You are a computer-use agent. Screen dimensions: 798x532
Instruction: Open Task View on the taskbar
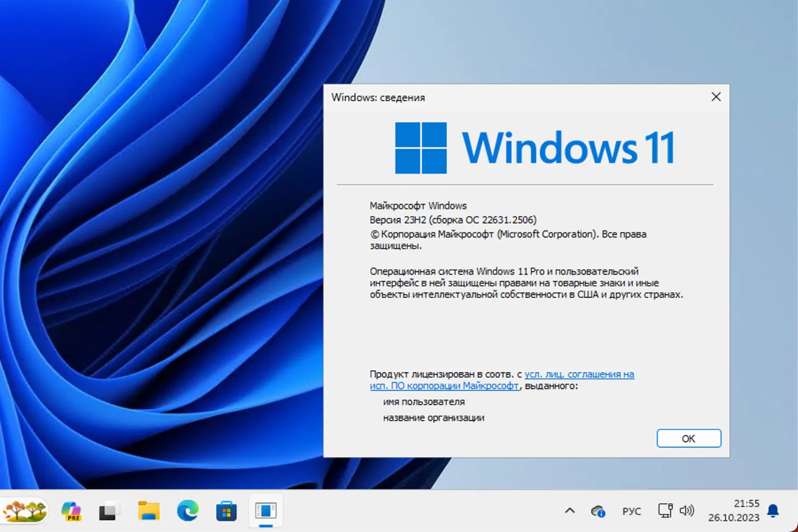pyautogui.click(x=110, y=511)
